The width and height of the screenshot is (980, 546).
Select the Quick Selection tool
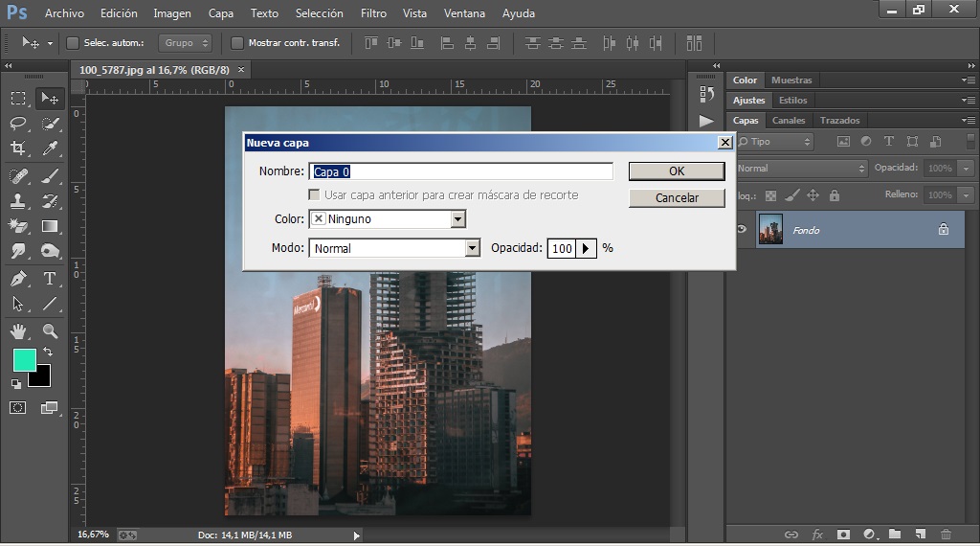tap(50, 124)
